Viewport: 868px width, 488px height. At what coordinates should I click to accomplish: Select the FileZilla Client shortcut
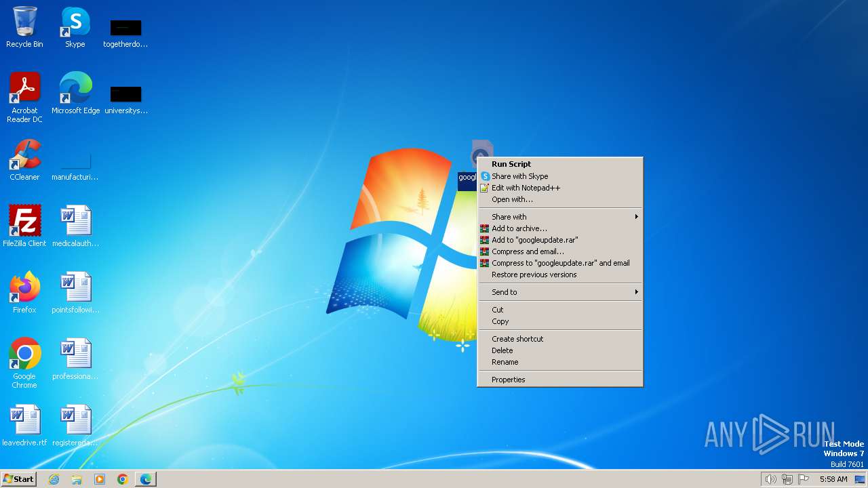coord(24,226)
